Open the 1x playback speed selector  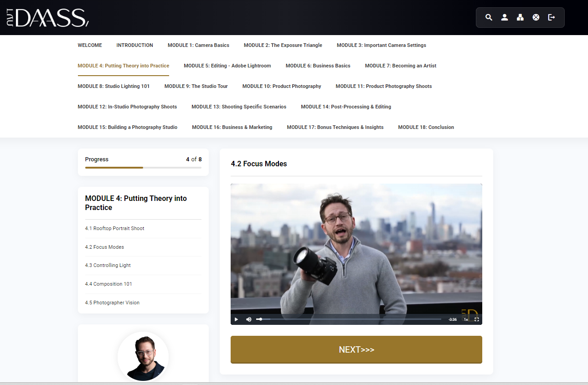[x=466, y=319]
